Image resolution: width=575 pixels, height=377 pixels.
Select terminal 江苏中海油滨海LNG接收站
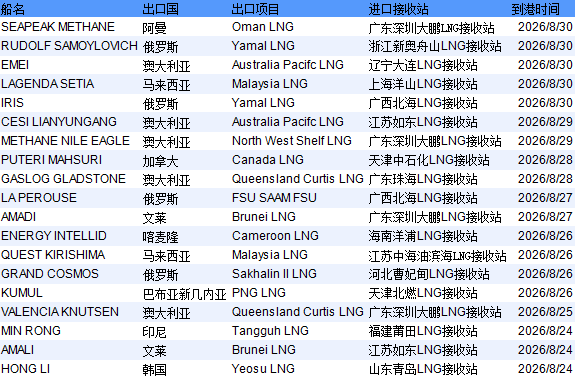[437, 255]
